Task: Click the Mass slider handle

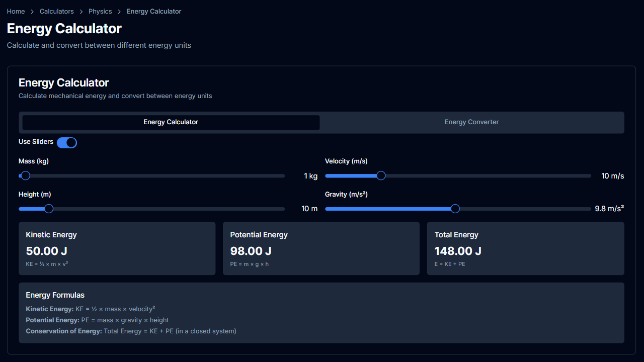Action: click(x=26, y=175)
